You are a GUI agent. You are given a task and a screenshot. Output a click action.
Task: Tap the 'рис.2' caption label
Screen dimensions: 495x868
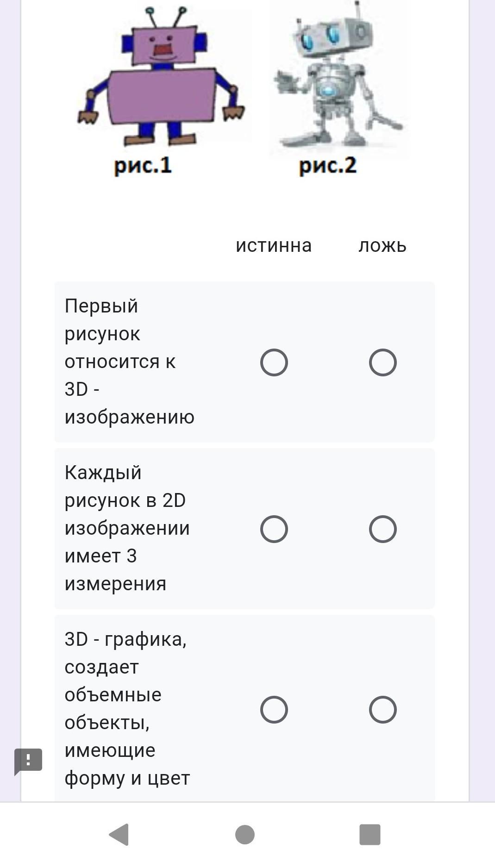coord(327,166)
